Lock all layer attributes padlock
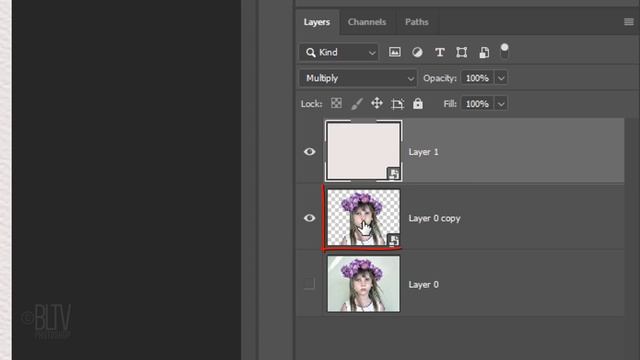 coord(418,104)
